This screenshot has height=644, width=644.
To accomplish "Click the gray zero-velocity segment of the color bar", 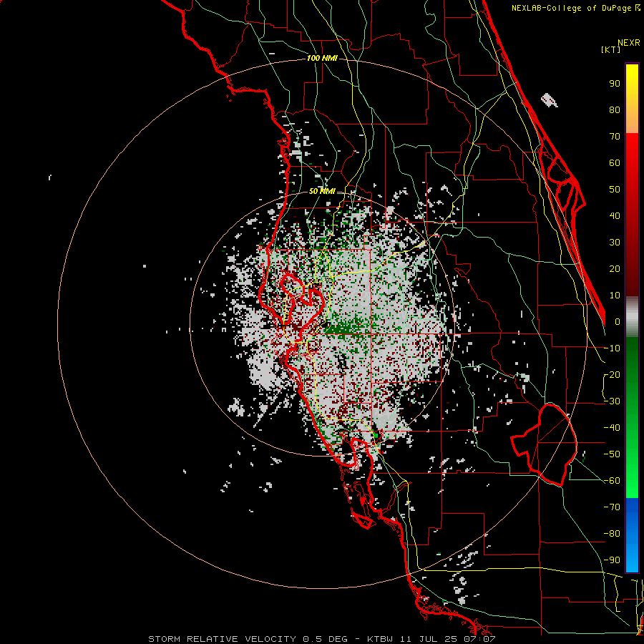I will [x=632, y=317].
